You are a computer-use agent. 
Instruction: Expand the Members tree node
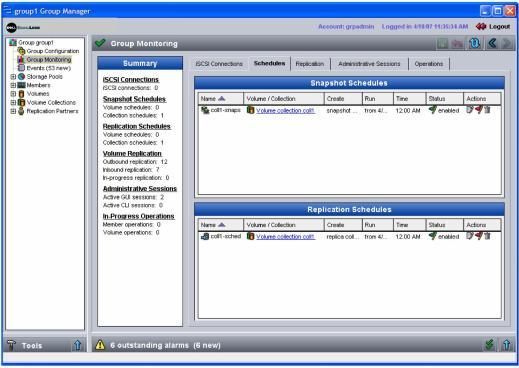[x=13, y=85]
